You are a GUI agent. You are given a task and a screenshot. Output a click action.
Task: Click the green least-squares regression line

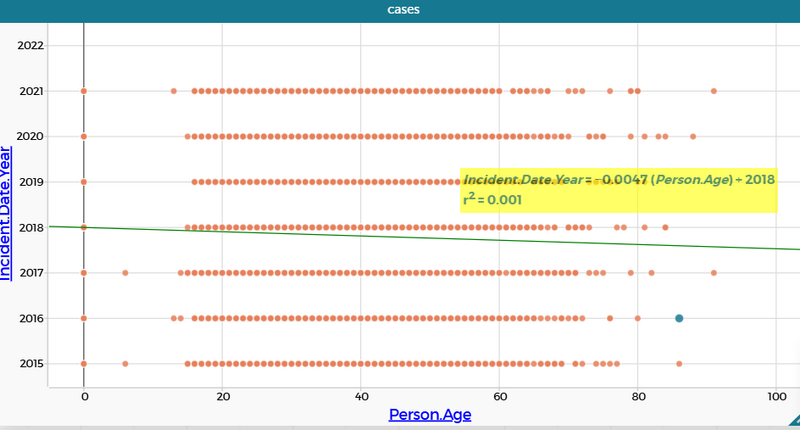click(x=300, y=235)
